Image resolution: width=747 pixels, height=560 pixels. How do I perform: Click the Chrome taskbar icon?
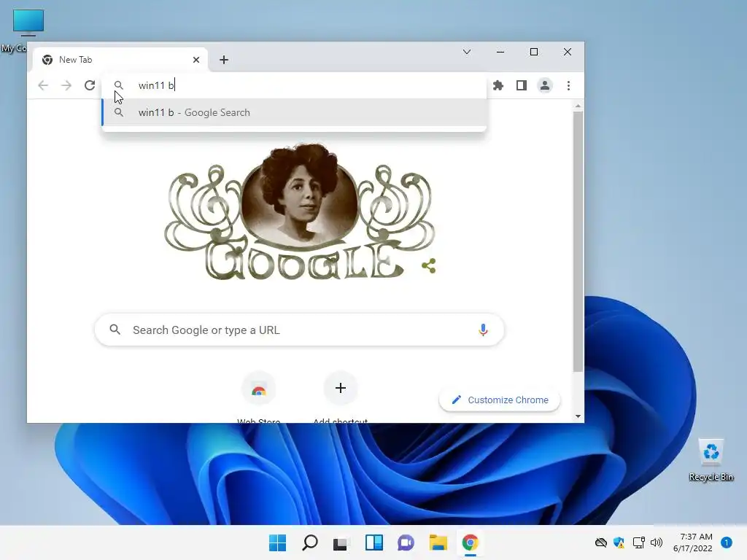[x=471, y=542]
